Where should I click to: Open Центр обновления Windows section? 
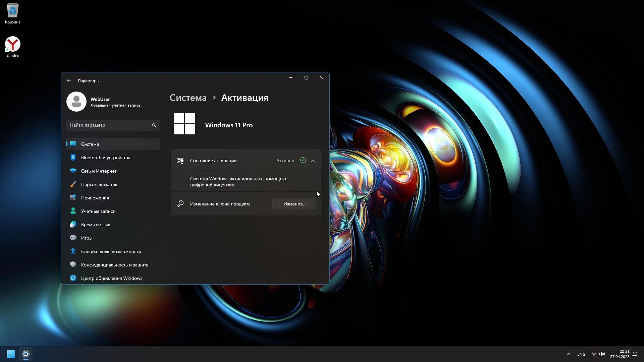(111, 278)
